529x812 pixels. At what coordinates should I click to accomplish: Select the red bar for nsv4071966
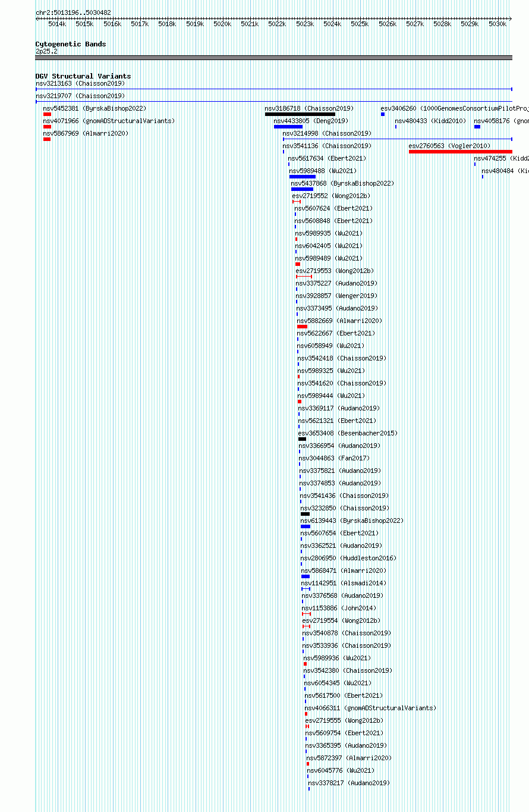[47, 127]
